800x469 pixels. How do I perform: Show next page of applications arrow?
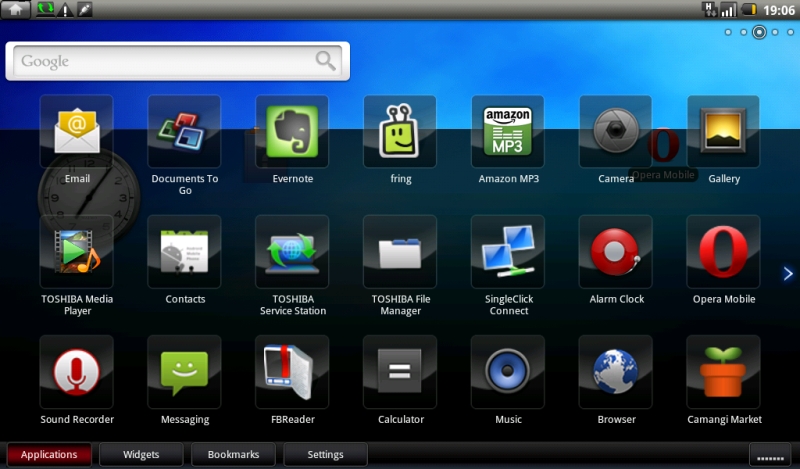pyautogui.click(x=788, y=274)
